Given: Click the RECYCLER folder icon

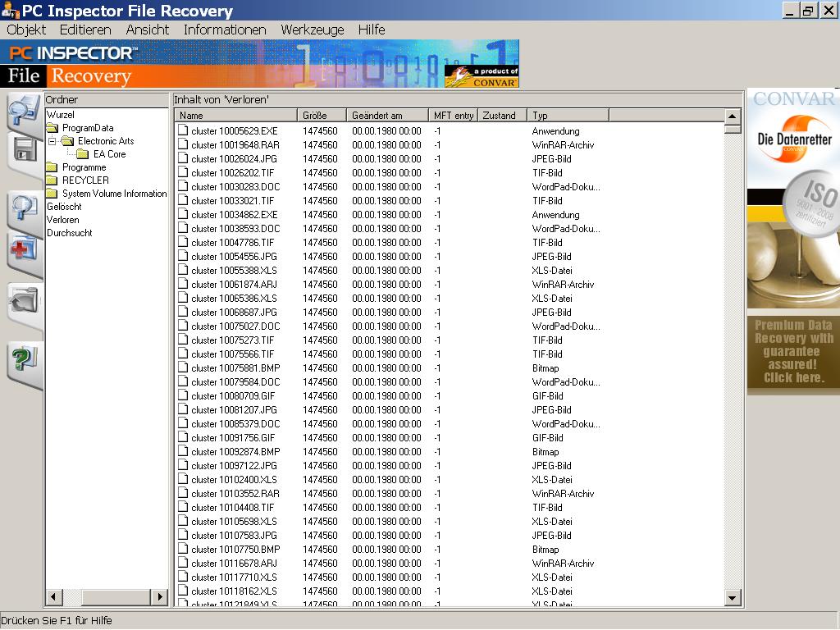Looking at the screenshot, I should coord(52,180).
